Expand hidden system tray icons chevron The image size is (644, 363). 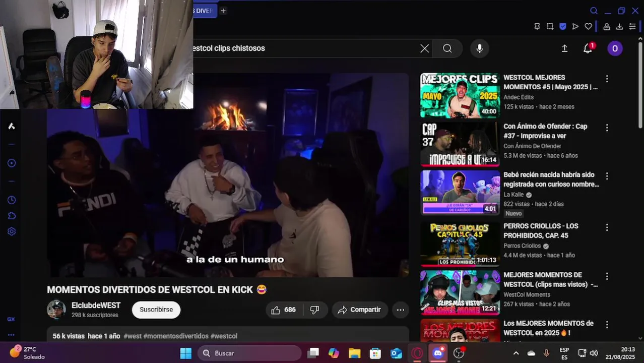(516, 353)
